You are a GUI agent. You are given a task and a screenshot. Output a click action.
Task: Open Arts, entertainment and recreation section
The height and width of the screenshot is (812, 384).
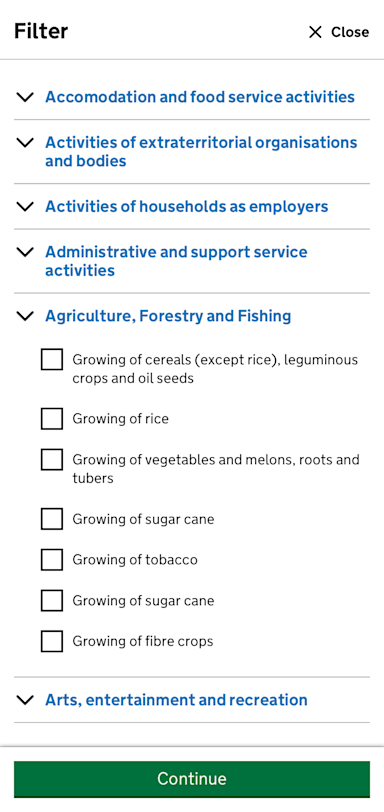[176, 700]
